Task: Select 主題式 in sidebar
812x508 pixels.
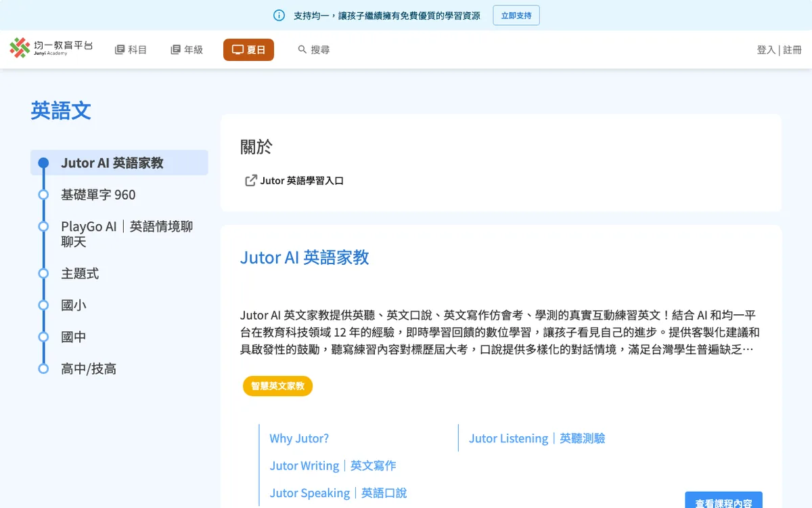Action: tap(80, 274)
